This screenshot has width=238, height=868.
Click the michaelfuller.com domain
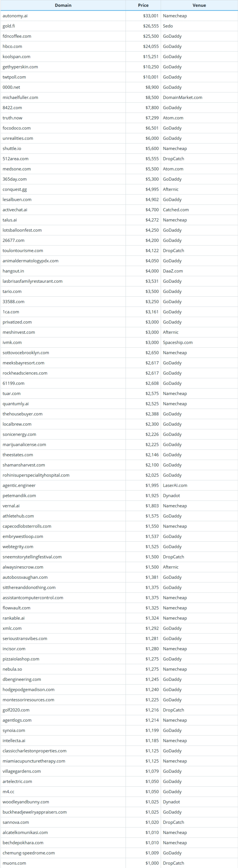(x=20, y=97)
